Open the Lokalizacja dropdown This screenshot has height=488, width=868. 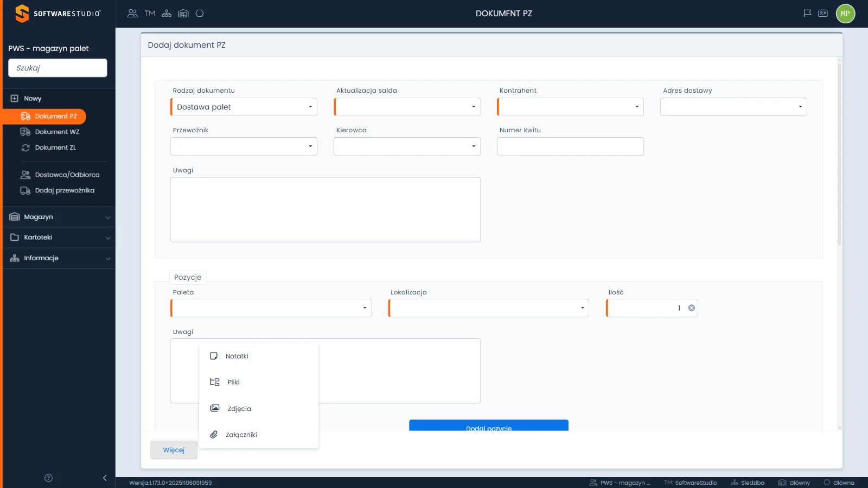(x=488, y=308)
